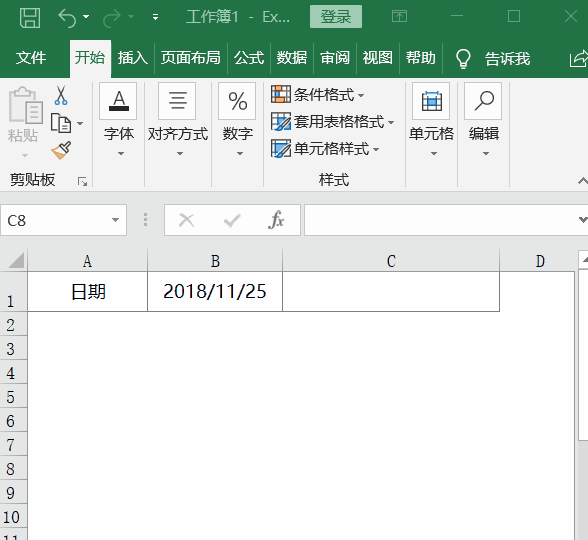This screenshot has height=540, width=588.
Task: Open the 单元格样式 dropdown
Action: (x=326, y=149)
